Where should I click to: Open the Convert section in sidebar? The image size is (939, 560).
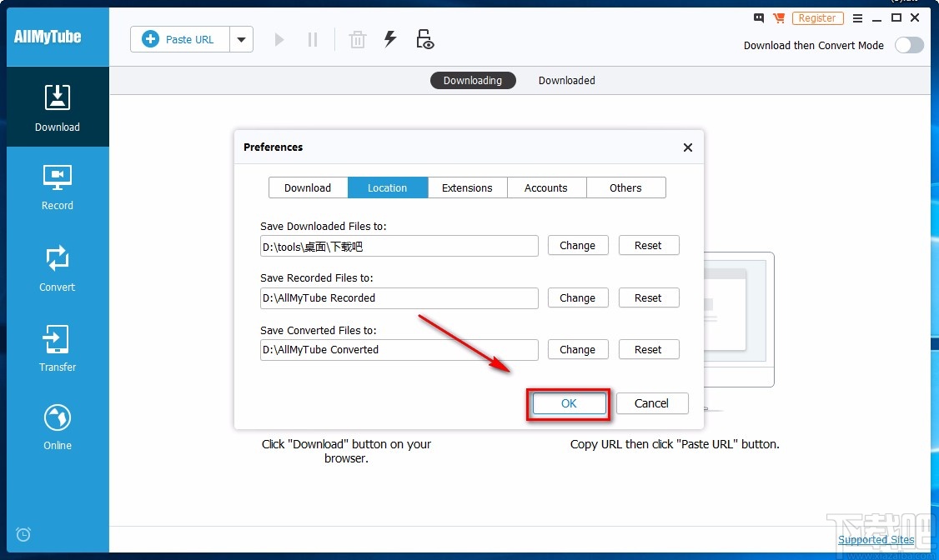[58, 267]
